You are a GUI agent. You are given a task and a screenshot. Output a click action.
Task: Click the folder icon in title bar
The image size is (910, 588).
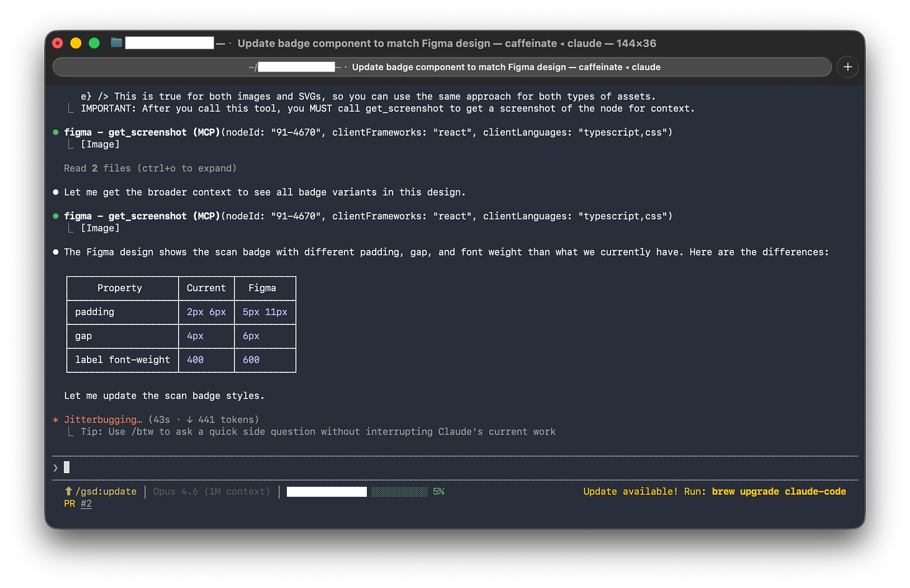[x=116, y=42]
